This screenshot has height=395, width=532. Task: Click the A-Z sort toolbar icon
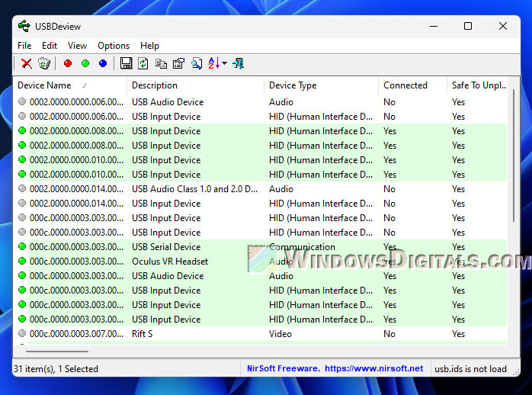(213, 63)
